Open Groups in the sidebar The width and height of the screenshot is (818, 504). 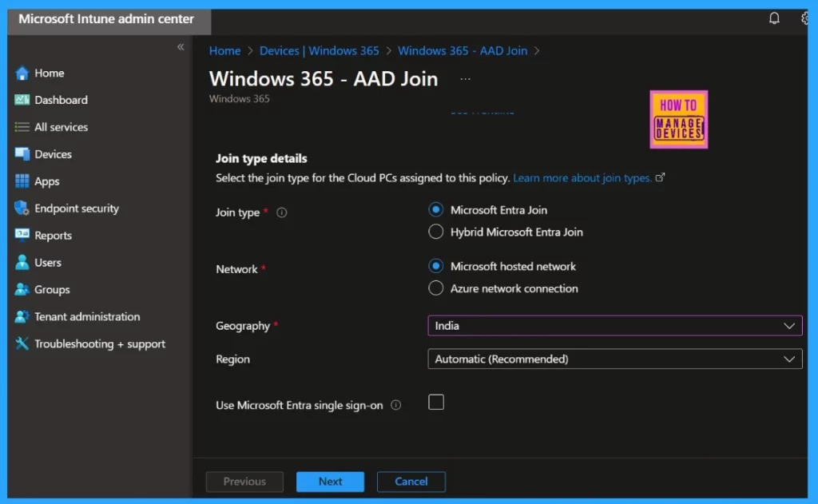click(52, 290)
